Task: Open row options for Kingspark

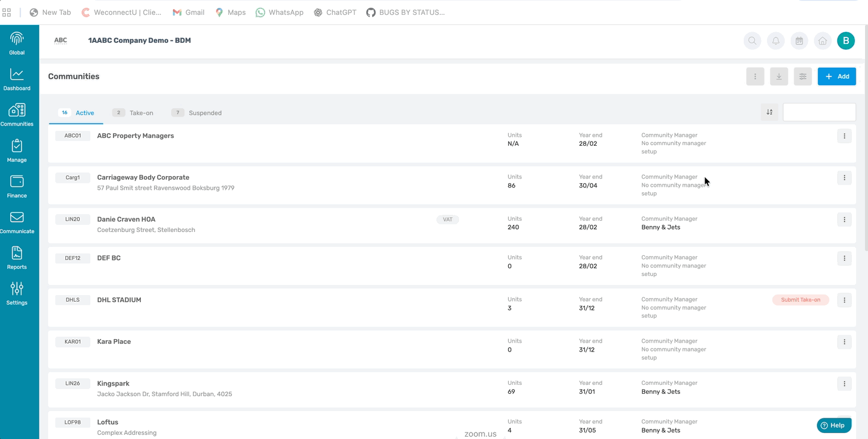Action: [x=844, y=384]
